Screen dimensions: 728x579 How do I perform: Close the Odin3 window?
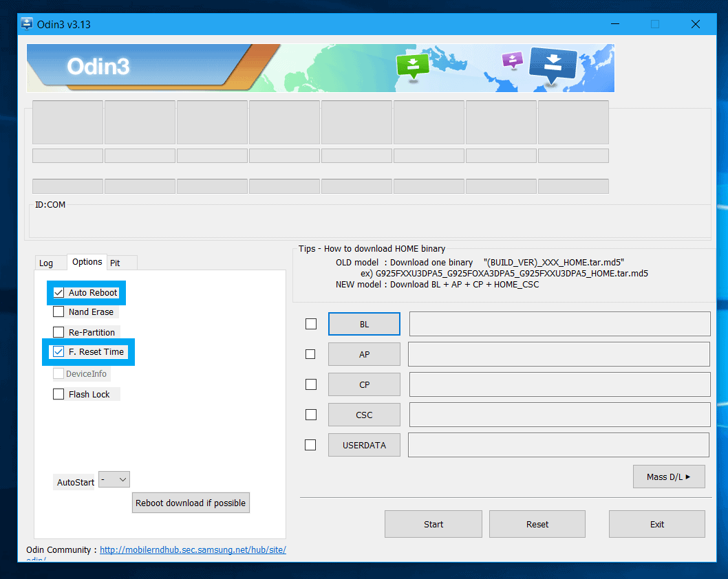click(696, 24)
